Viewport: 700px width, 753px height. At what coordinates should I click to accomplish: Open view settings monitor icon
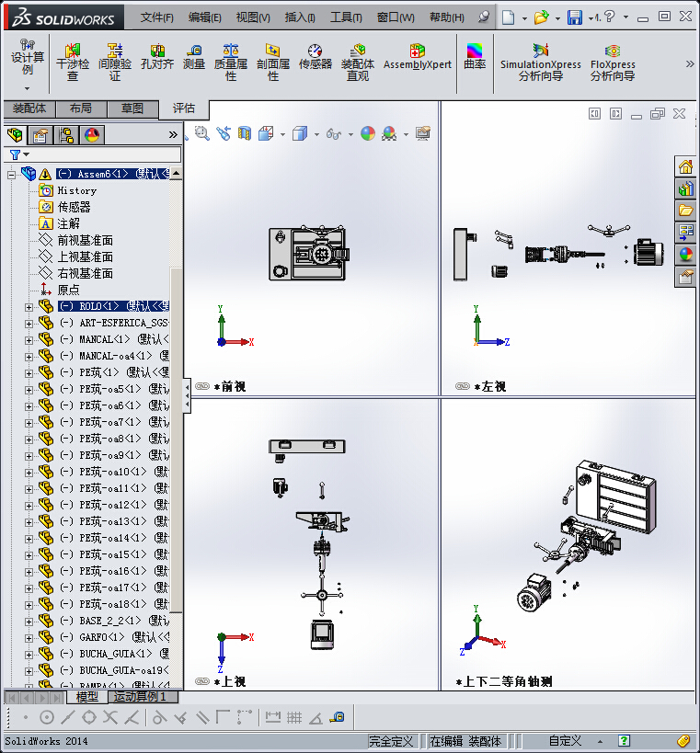point(423,133)
